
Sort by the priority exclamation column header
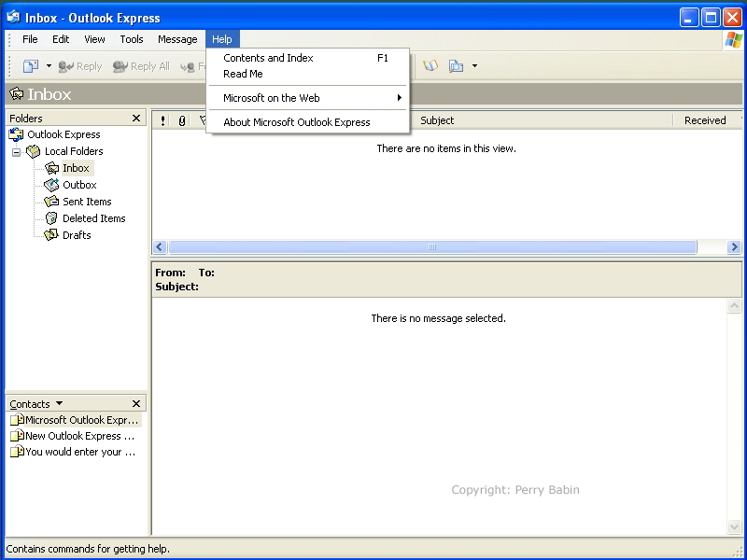coord(163,120)
